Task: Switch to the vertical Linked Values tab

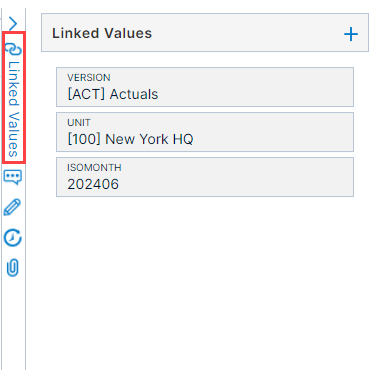Action: click(x=14, y=97)
